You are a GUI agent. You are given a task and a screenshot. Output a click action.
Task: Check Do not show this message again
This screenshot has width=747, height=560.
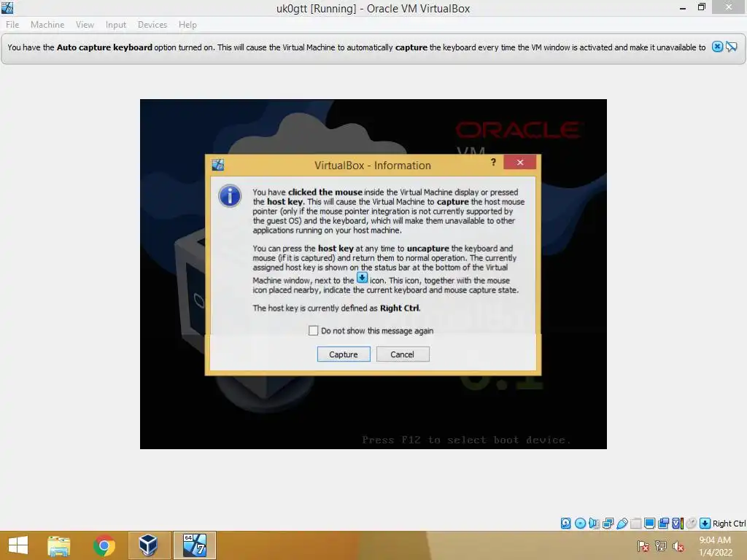click(x=313, y=330)
